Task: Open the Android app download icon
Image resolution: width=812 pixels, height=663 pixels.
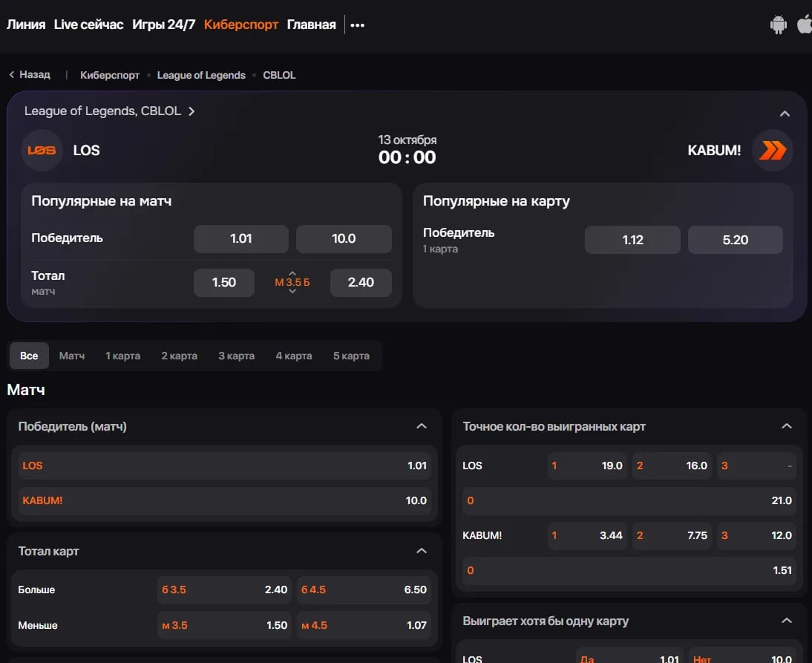Action: pyautogui.click(x=778, y=25)
